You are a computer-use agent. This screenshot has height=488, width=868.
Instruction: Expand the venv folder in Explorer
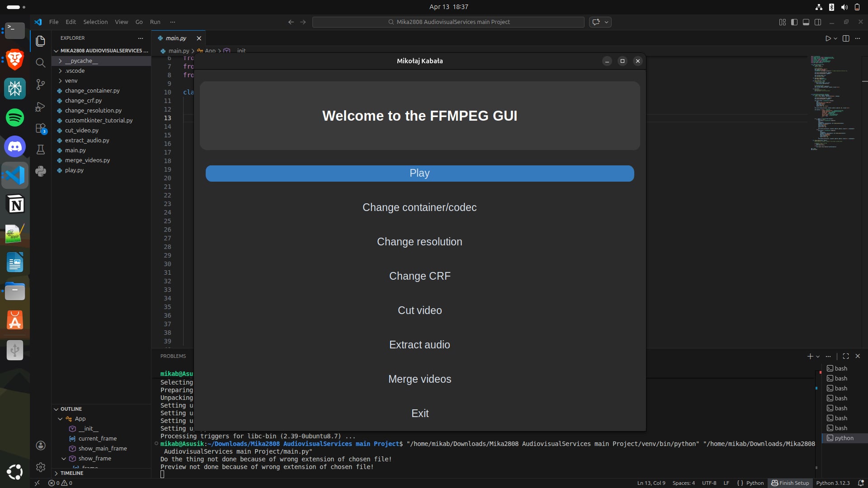[71, 81]
